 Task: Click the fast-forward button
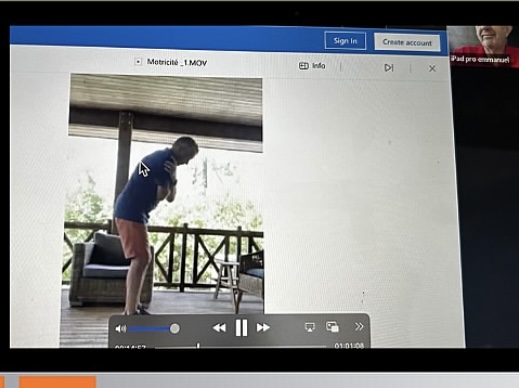263,328
